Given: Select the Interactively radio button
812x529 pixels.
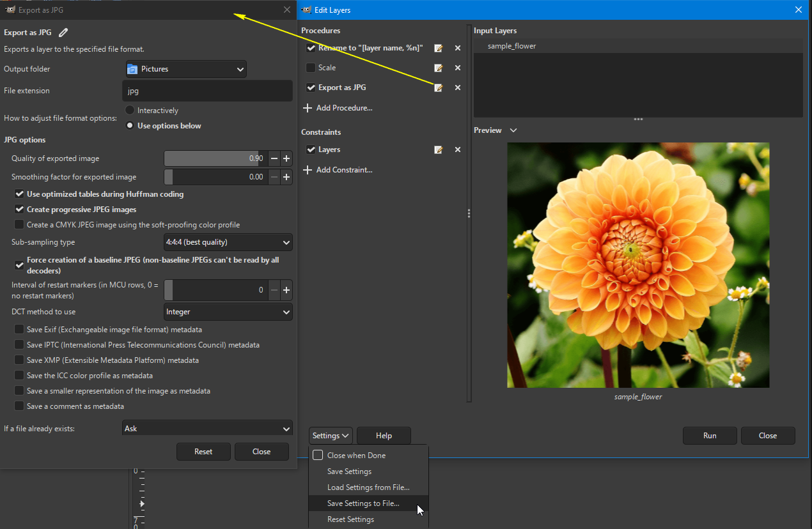Looking at the screenshot, I should click(130, 111).
